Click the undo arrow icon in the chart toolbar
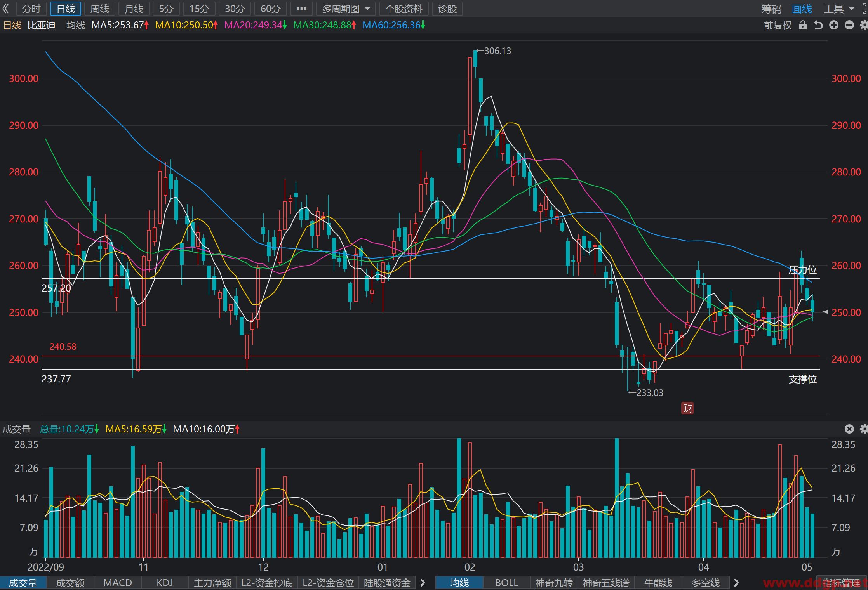Screen dimensions: 868x590 (x=818, y=25)
